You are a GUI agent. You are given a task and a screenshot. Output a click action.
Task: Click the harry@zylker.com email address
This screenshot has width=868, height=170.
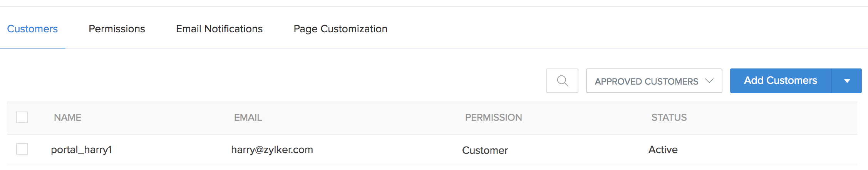(x=272, y=150)
